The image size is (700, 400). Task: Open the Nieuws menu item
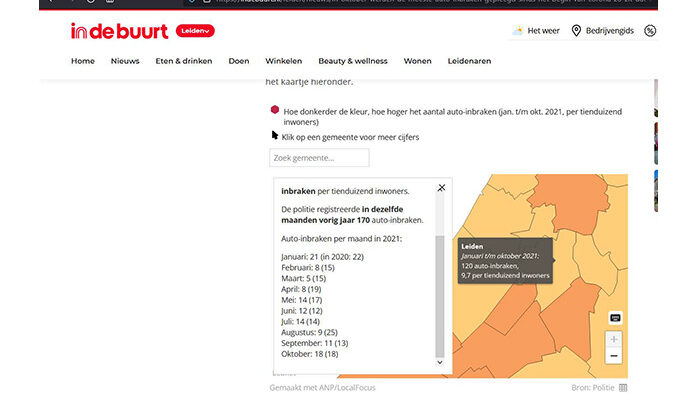(x=125, y=61)
